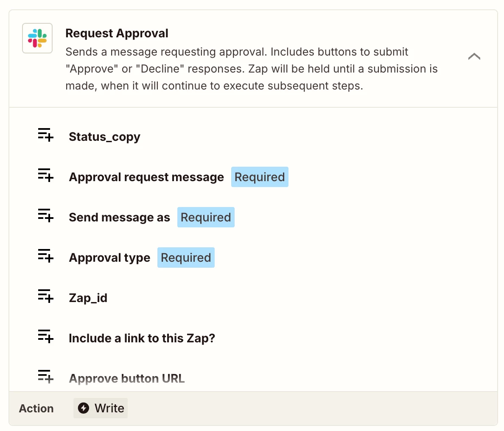The image size is (504, 431).
Task: Click the add-field icon beside Send message as
Action: click(45, 215)
